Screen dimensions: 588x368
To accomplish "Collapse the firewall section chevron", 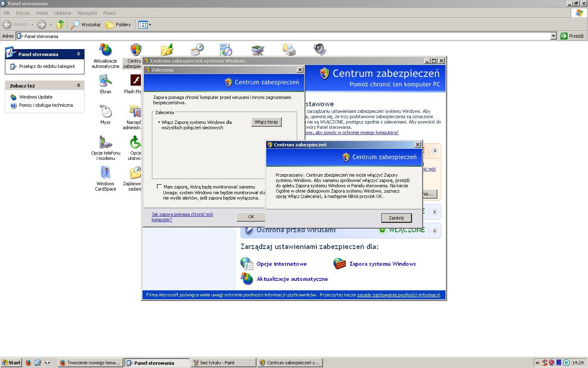I will pyautogui.click(x=434, y=151).
